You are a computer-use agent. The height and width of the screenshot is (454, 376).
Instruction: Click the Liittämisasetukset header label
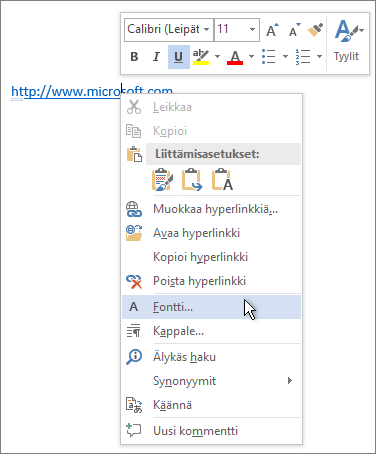click(x=207, y=154)
